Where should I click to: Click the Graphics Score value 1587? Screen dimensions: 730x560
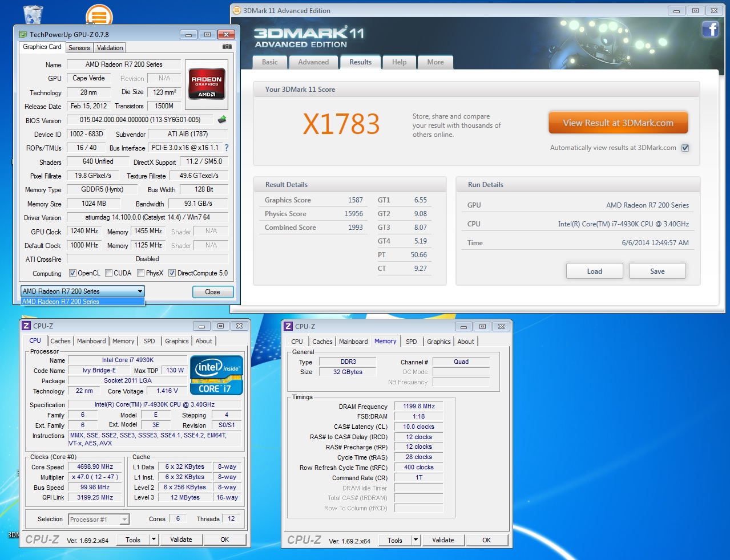click(356, 200)
